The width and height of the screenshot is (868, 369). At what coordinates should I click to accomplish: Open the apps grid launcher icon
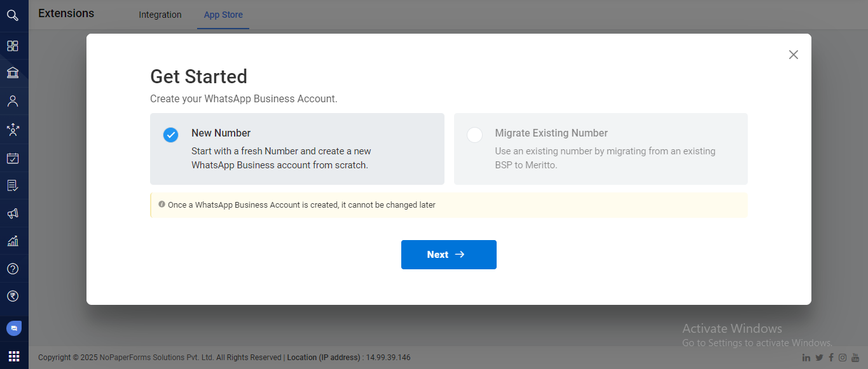coord(13,356)
